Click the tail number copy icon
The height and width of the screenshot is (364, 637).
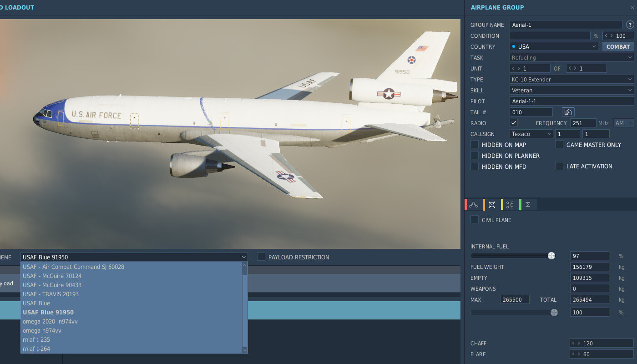point(568,112)
